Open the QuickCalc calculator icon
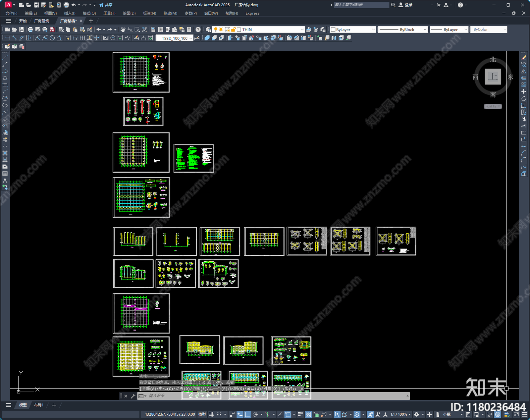530x420 pixels. click(x=189, y=29)
